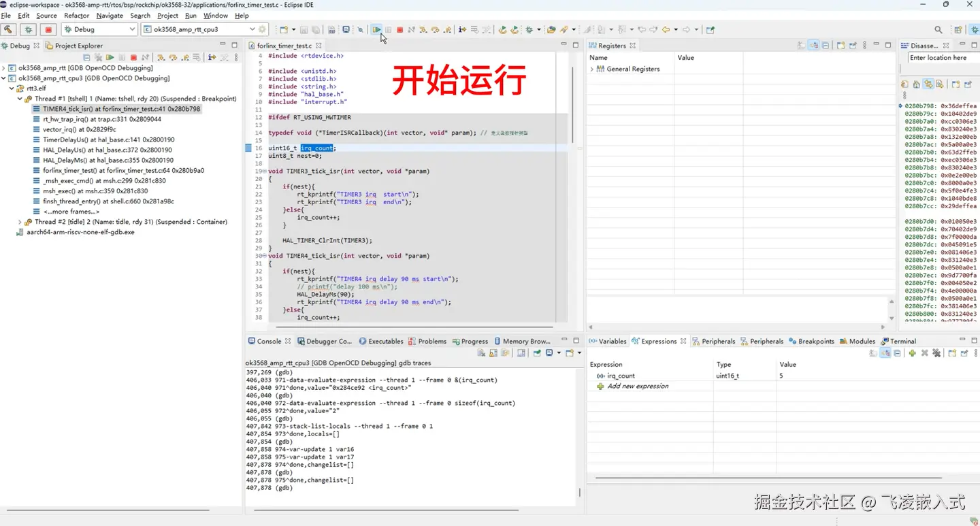Image resolution: width=980 pixels, height=526 pixels.
Task: Click the Disassembly Home icon
Action: [x=916, y=84]
